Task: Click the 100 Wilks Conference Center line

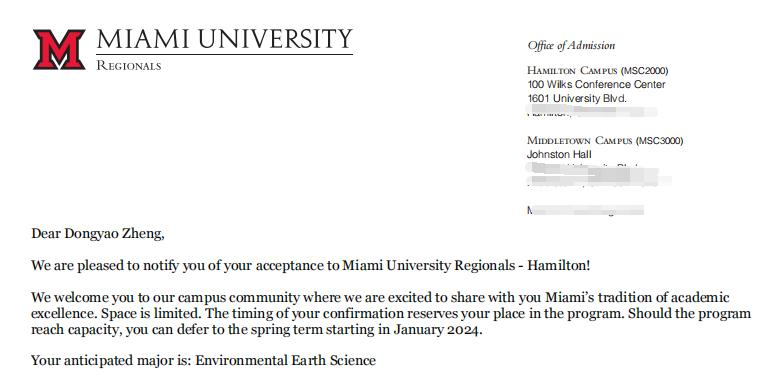Action: pyautogui.click(x=596, y=84)
